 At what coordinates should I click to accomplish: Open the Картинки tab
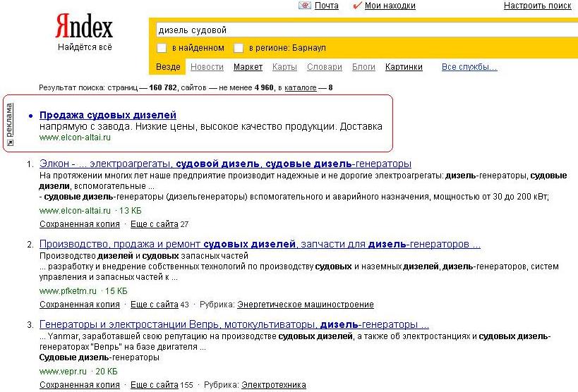click(404, 67)
